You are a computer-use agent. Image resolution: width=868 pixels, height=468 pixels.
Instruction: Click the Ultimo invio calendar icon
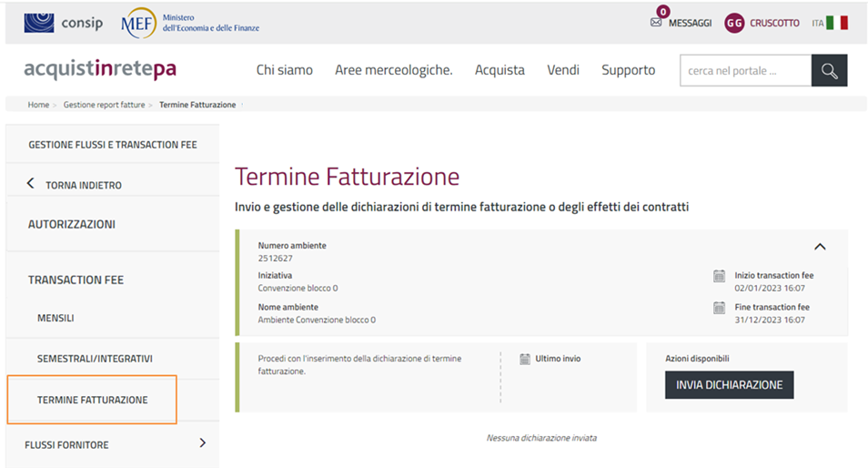click(525, 359)
